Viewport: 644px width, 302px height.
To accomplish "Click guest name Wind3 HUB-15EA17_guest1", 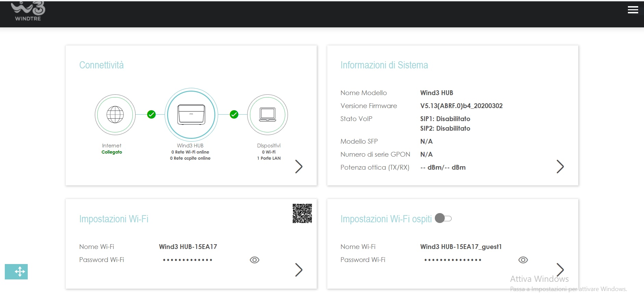I will coord(461,247).
